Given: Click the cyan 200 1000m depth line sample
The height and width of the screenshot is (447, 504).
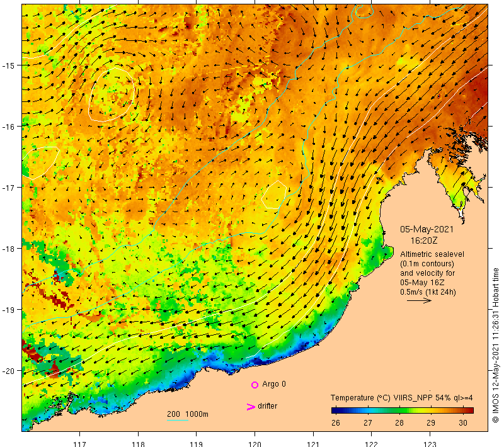Looking at the screenshot, I should [178, 420].
